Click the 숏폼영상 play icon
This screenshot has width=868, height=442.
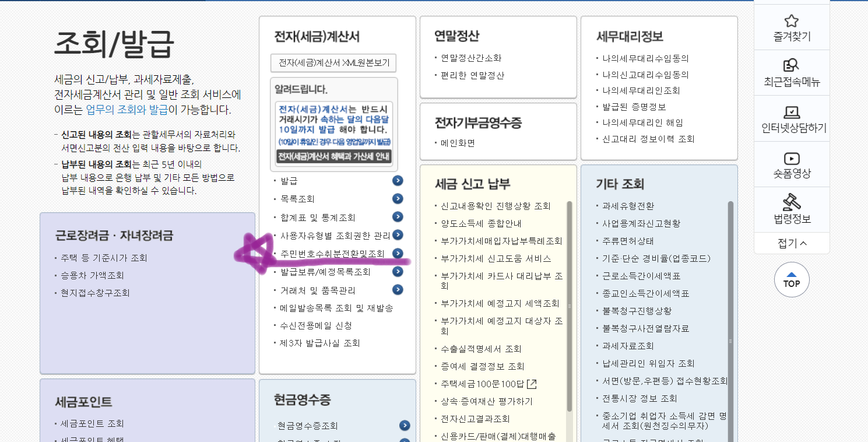point(791,158)
